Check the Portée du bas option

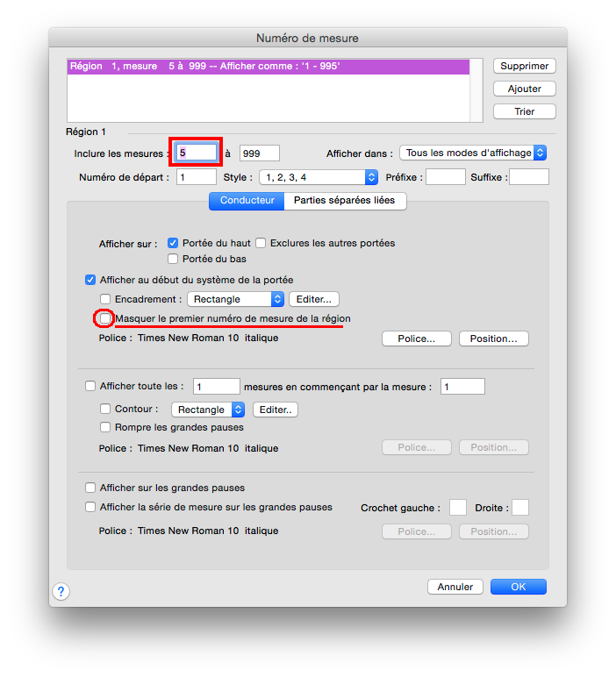pos(173,259)
